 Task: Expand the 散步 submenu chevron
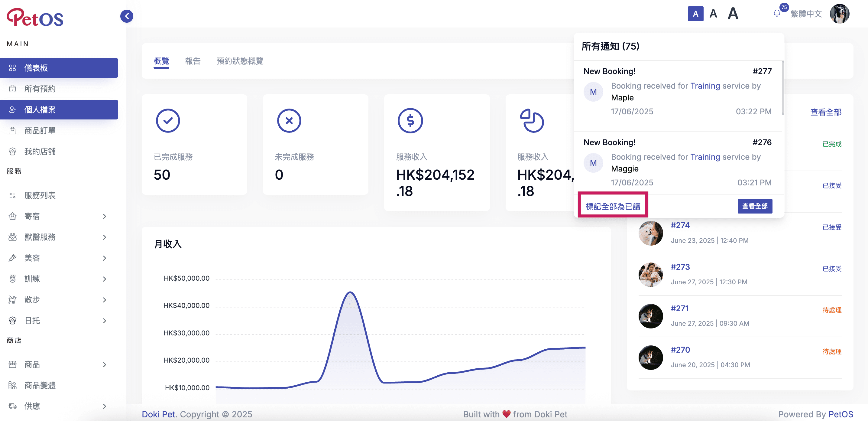[105, 300]
